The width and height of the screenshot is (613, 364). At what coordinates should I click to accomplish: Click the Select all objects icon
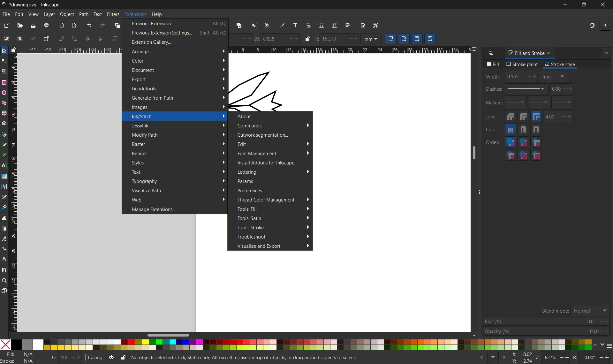(7, 39)
